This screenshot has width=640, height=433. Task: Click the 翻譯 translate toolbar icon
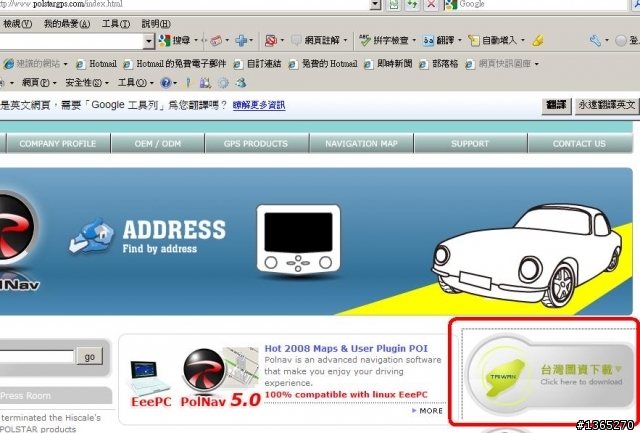pos(428,40)
